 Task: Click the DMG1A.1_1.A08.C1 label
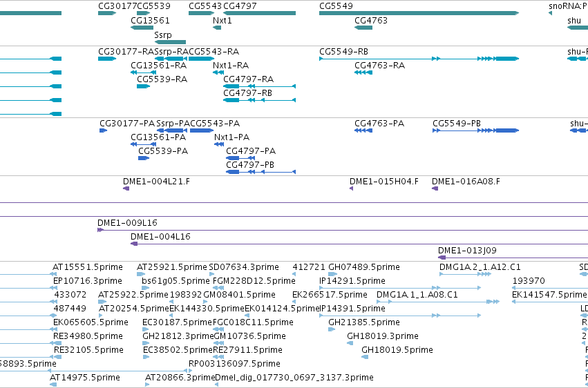(x=417, y=295)
